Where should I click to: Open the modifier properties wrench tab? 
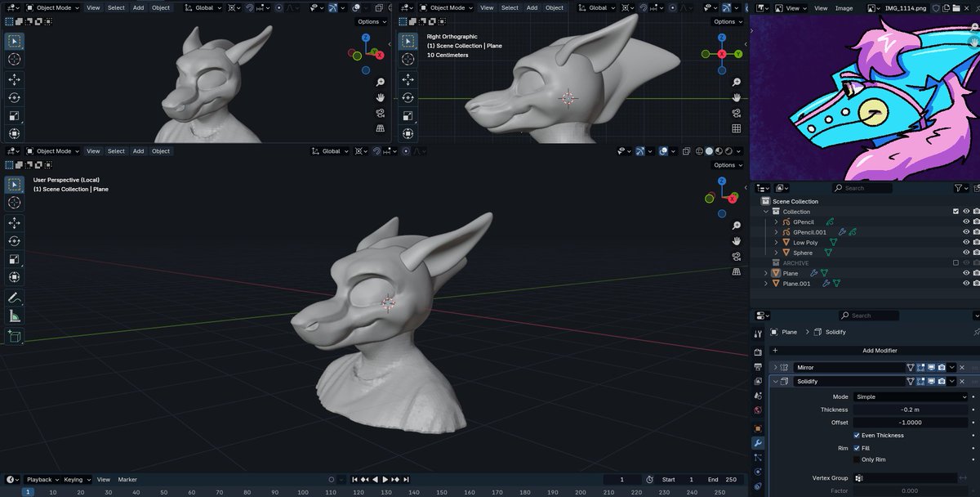pos(758,441)
